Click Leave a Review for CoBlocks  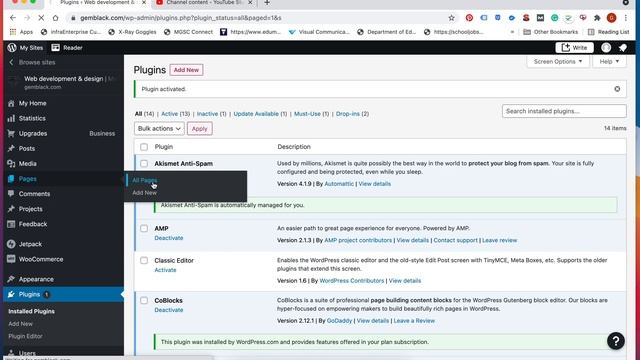[414, 321]
